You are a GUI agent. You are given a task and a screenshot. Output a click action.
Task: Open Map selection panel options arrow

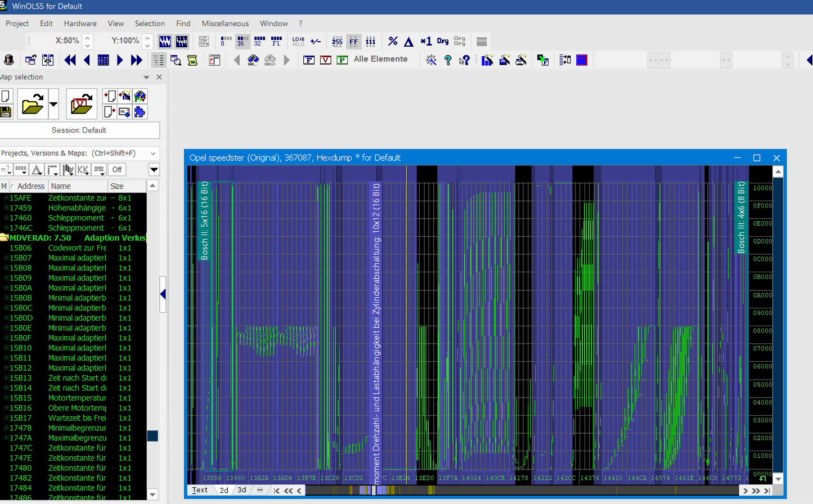click(146, 77)
